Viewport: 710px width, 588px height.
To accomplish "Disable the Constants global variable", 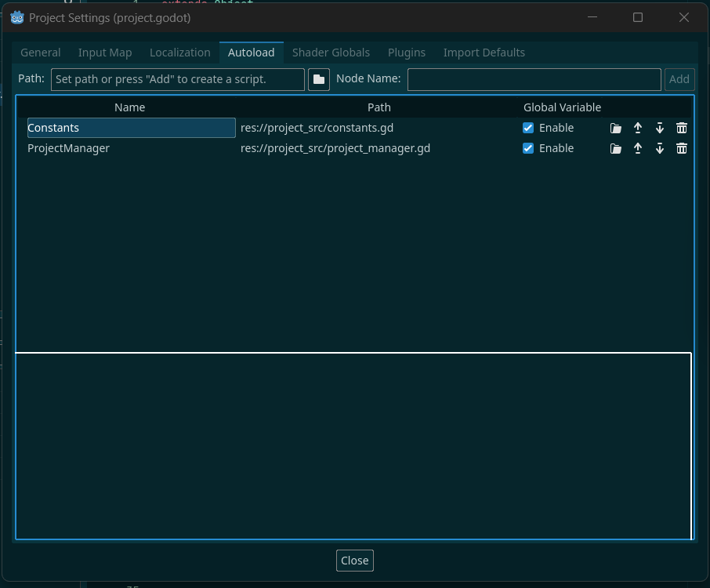I will (x=527, y=127).
